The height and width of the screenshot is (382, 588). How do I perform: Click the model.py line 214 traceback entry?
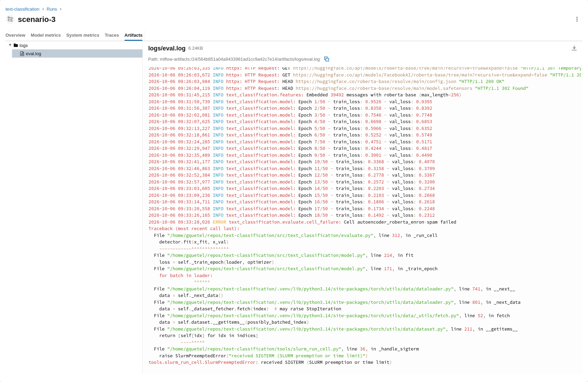(284, 255)
